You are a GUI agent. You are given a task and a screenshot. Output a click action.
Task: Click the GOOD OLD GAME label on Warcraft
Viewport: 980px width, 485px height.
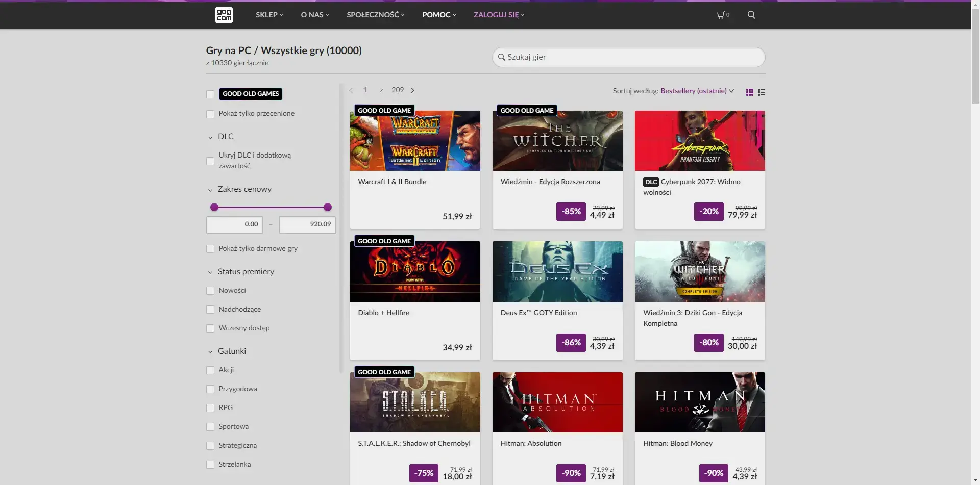(384, 110)
